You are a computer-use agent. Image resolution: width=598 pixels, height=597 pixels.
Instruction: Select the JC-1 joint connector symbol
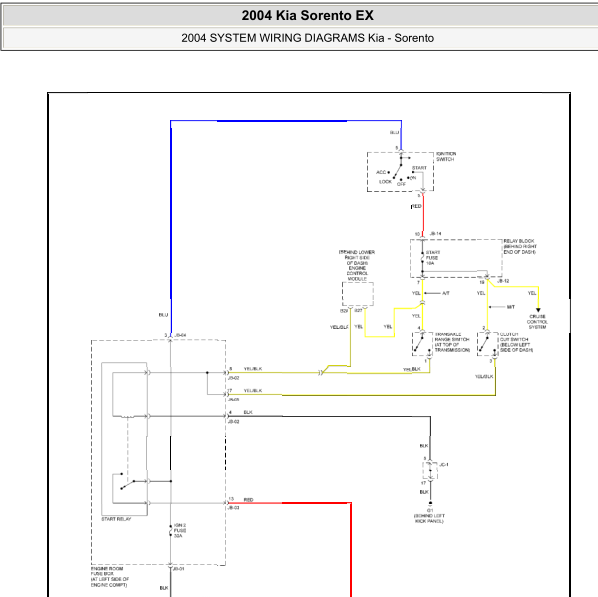click(x=430, y=470)
